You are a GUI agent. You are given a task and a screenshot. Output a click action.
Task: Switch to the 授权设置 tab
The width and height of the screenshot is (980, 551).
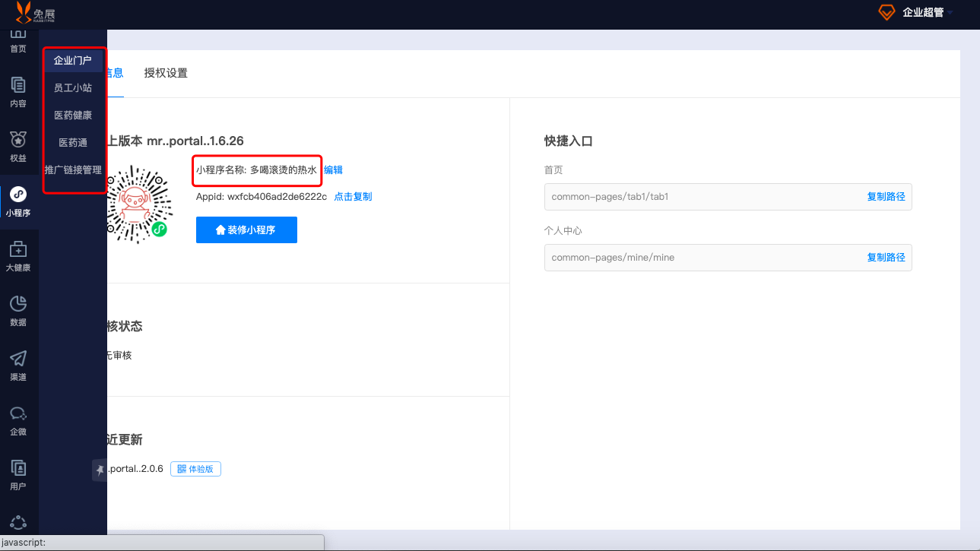pyautogui.click(x=166, y=73)
